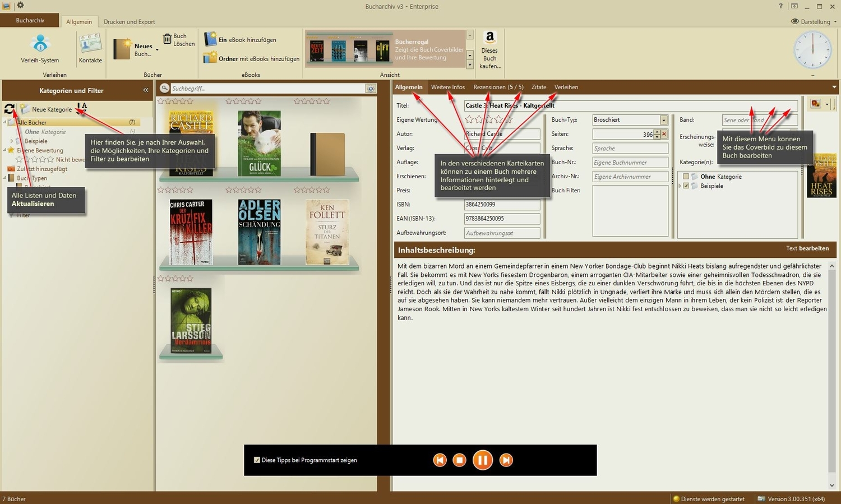Image resolution: width=841 pixels, height=504 pixels.
Task: Open the Rezensionen (5 / 5) tab
Action: [498, 87]
